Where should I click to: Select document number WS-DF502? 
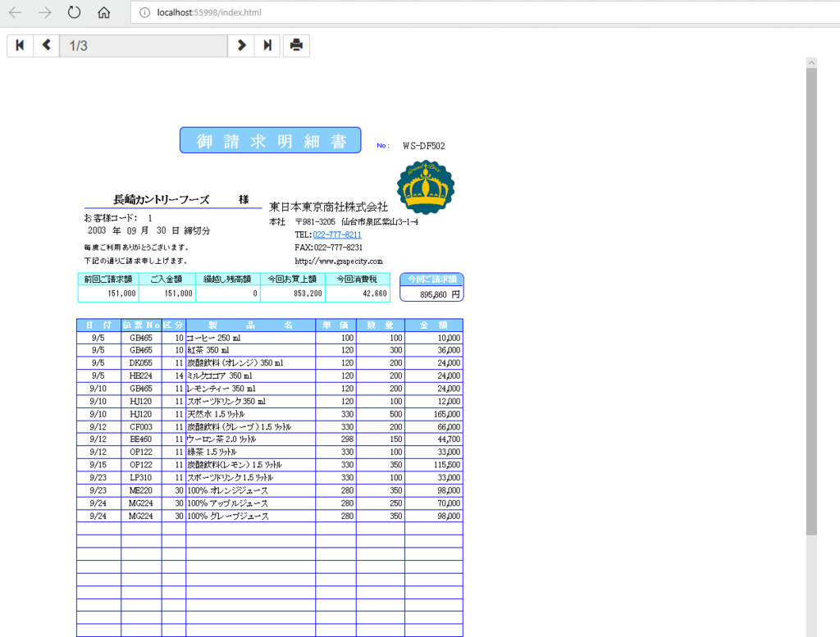tap(424, 146)
